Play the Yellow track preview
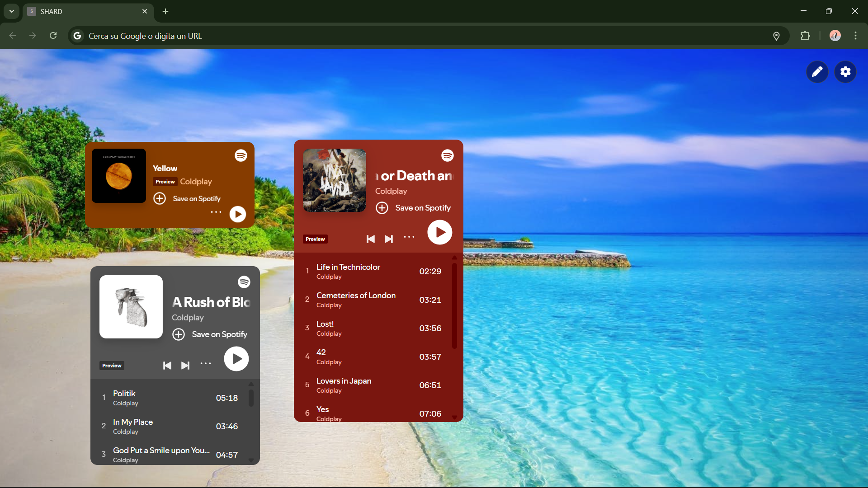 238,214
